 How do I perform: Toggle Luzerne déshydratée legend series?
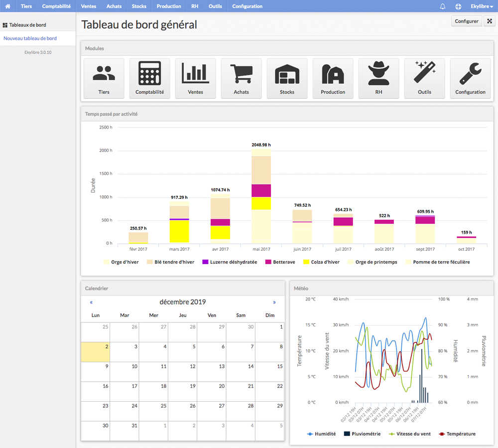(230, 262)
